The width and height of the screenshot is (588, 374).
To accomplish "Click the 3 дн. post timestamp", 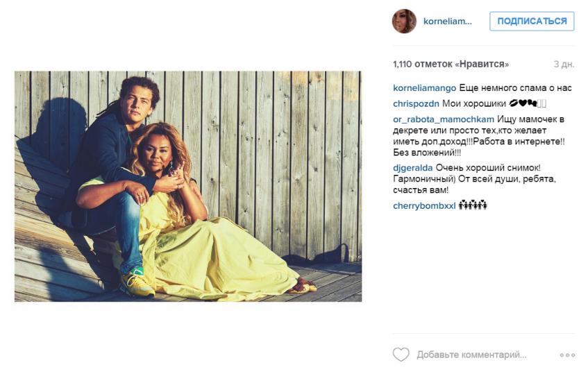I will 564,64.
